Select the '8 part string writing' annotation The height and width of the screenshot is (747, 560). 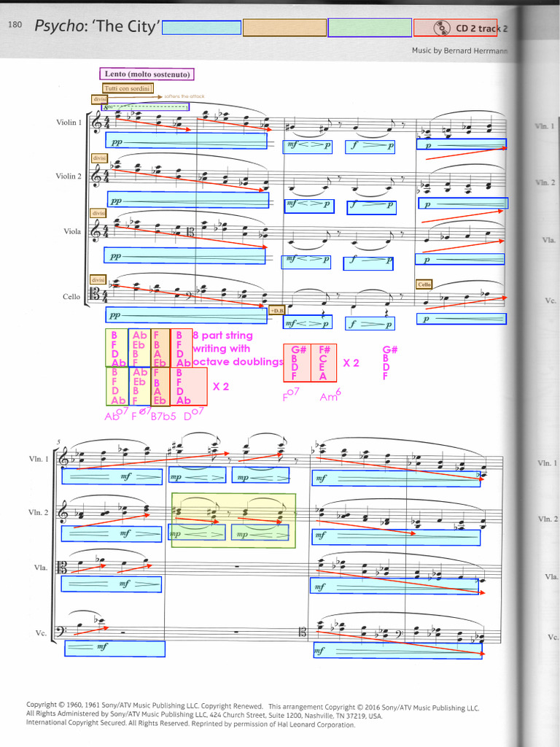(x=237, y=348)
